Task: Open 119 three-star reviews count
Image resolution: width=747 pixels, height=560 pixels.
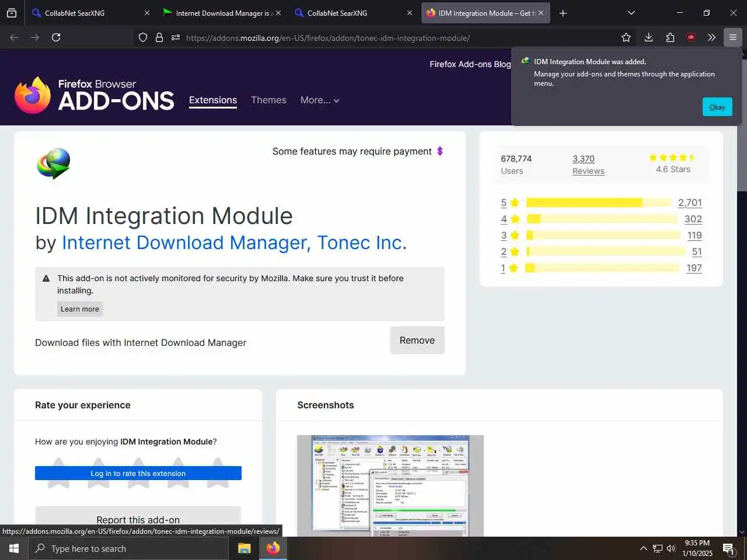Action: (x=694, y=235)
